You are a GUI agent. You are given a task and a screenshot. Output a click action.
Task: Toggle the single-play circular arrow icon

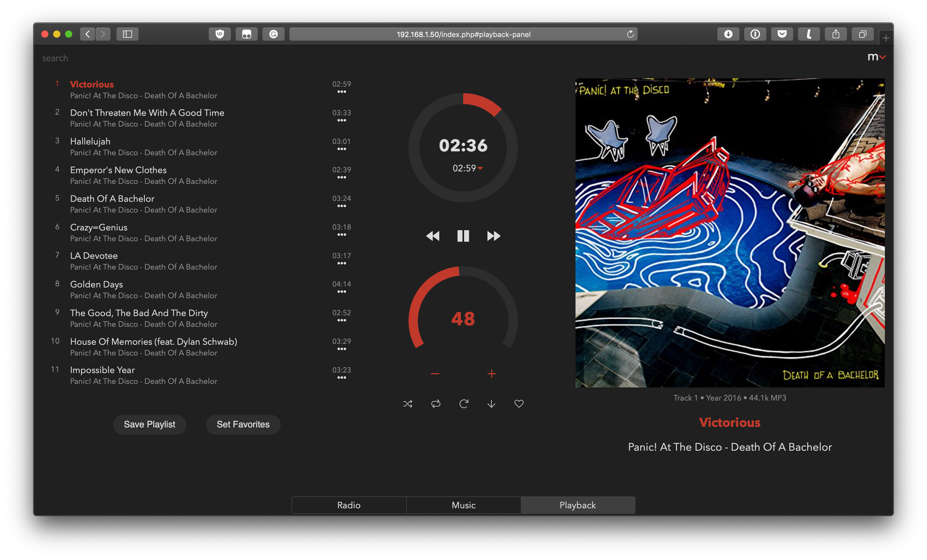pos(463,404)
